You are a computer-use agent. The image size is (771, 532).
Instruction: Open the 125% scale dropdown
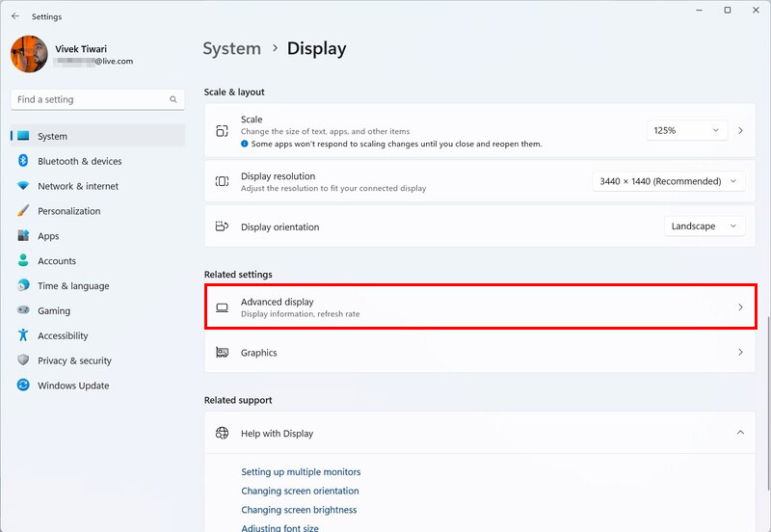click(x=686, y=130)
